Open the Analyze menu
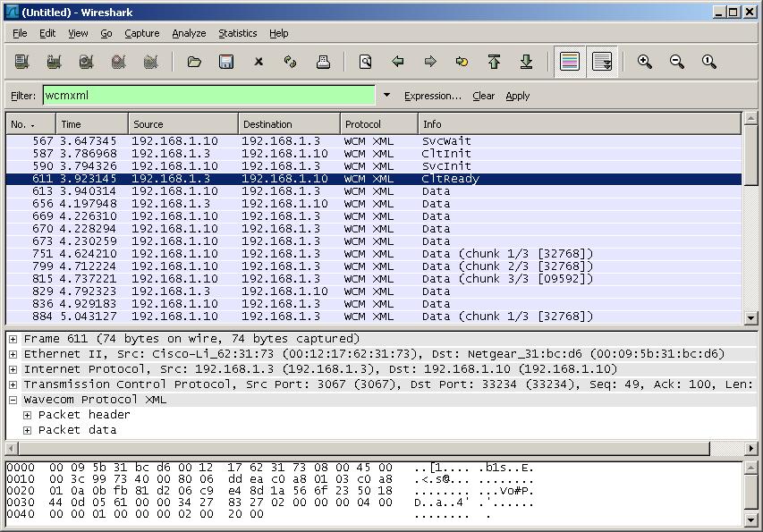Image resolution: width=763 pixels, height=532 pixels. click(x=189, y=33)
